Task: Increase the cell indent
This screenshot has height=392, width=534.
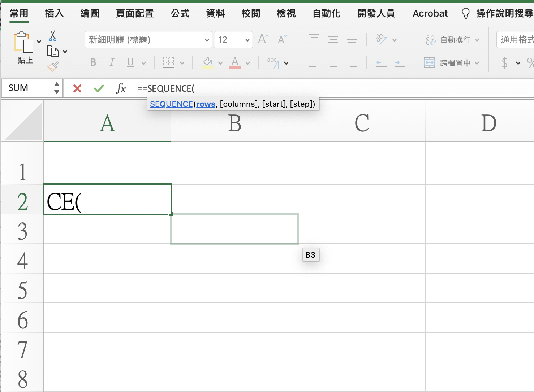Action: (x=400, y=62)
